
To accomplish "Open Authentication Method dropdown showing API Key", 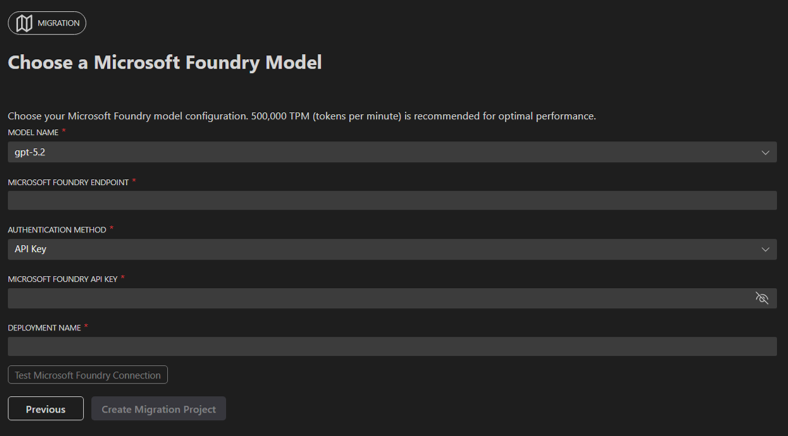I will click(x=392, y=249).
